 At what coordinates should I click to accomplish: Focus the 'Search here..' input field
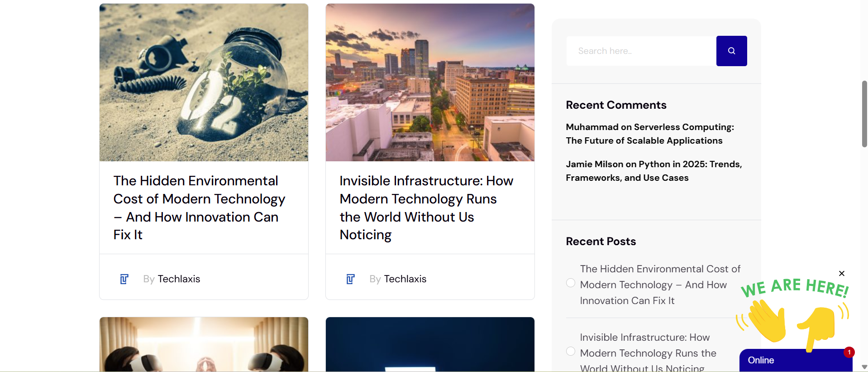click(641, 51)
